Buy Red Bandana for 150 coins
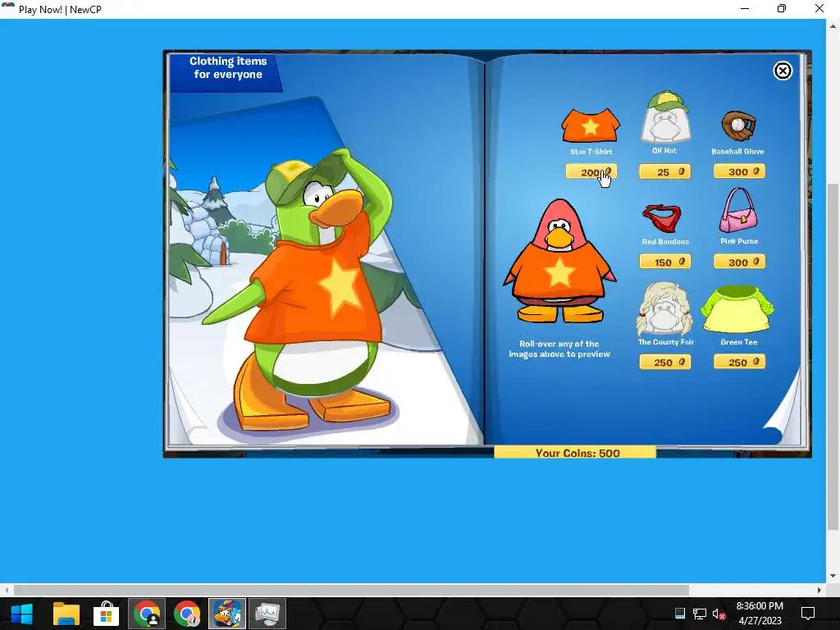 click(664, 262)
